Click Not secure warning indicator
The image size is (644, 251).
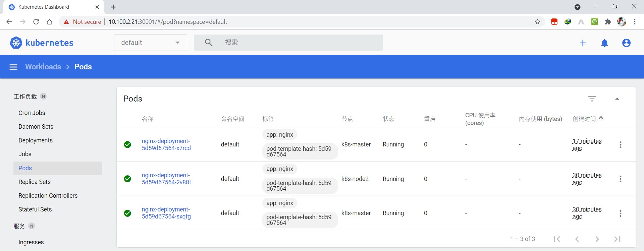tap(82, 22)
